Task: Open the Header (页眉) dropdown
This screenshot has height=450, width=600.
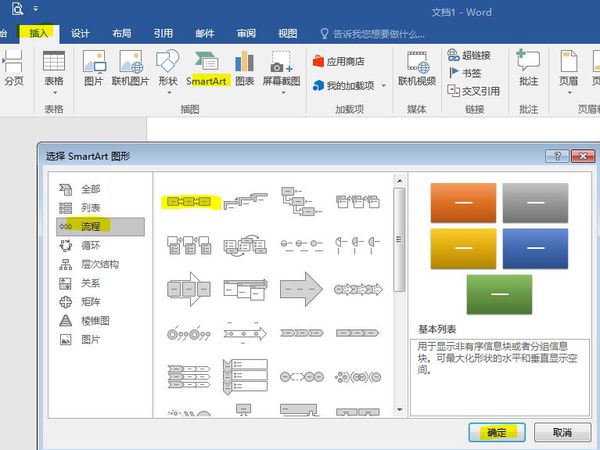Action: (569, 73)
